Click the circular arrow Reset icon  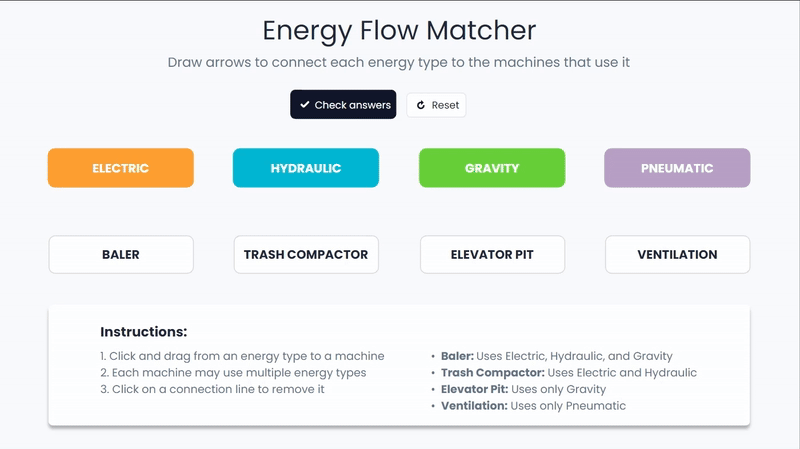[421, 105]
